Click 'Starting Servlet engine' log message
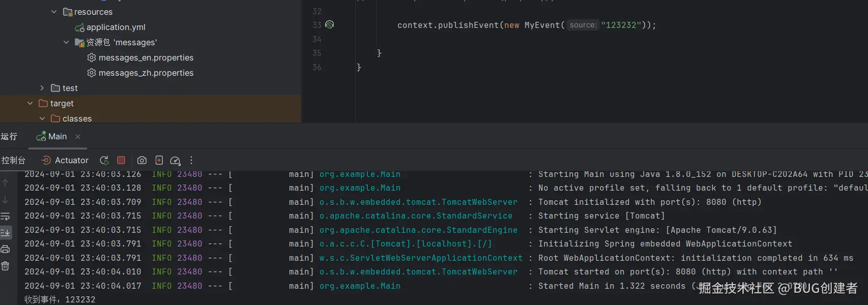 [x=657, y=230]
